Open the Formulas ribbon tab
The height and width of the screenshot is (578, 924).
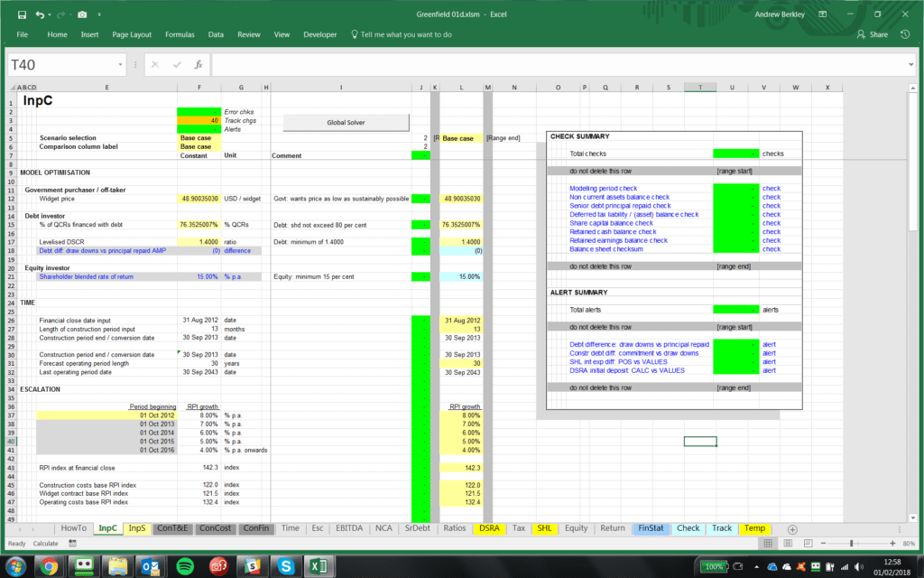pyautogui.click(x=180, y=35)
